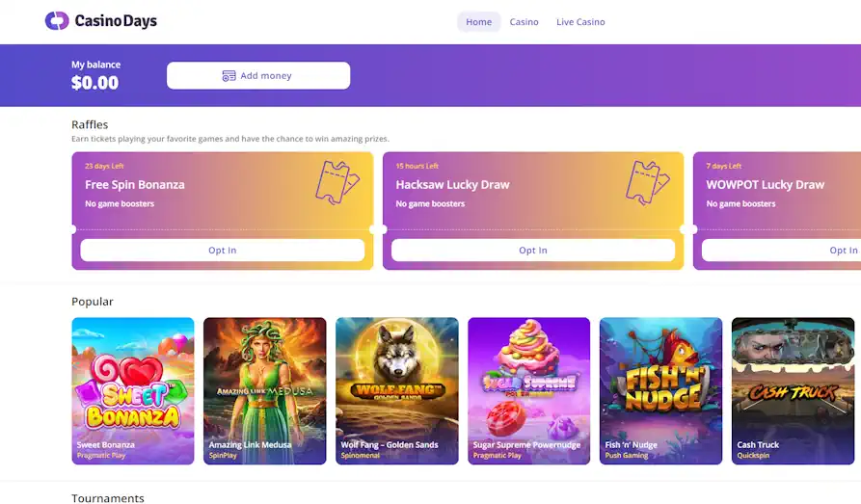Open Wolf Fang Golden Sands game
This screenshot has width=861, height=504.
click(x=397, y=391)
